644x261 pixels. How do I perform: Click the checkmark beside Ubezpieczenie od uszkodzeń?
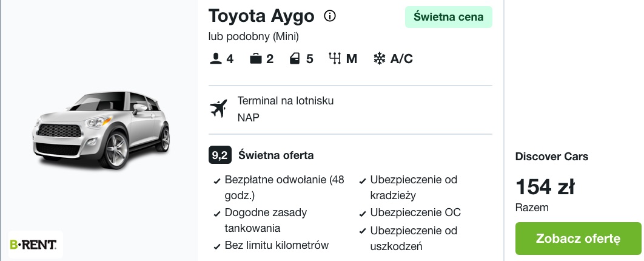363,231
